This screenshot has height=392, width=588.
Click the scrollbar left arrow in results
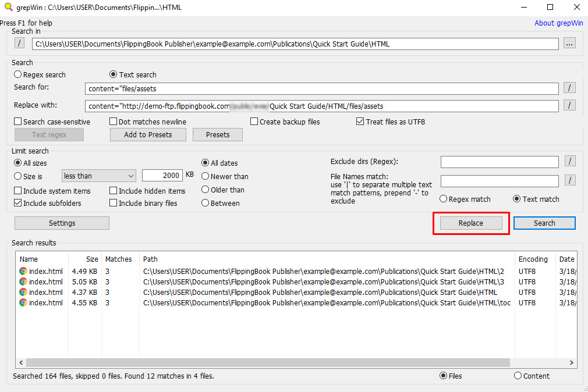[21, 362]
